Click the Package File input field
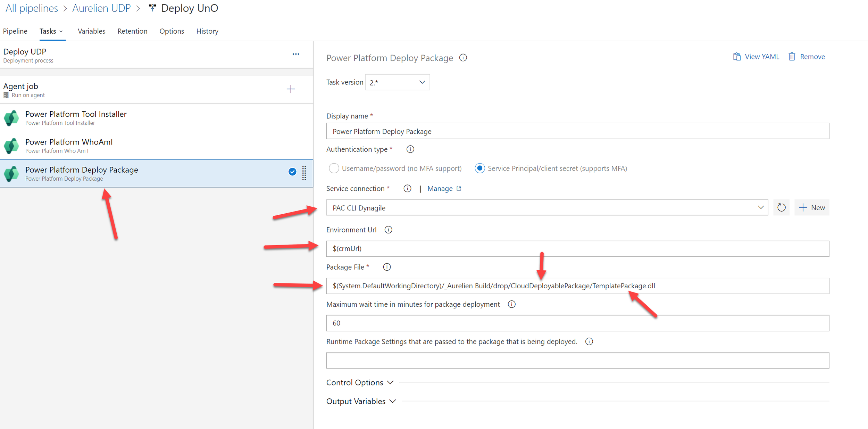Image resolution: width=868 pixels, height=429 pixels. tap(577, 286)
